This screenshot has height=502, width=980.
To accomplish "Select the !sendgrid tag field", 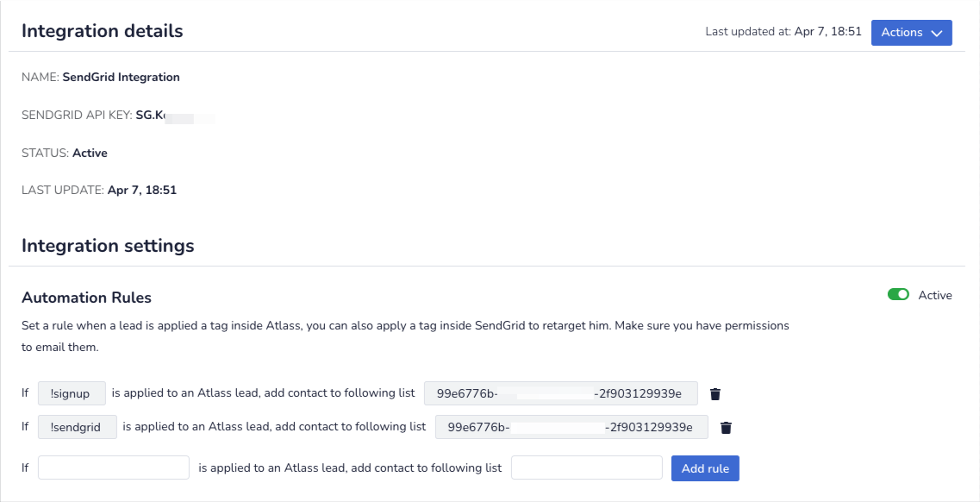I will click(x=77, y=426).
